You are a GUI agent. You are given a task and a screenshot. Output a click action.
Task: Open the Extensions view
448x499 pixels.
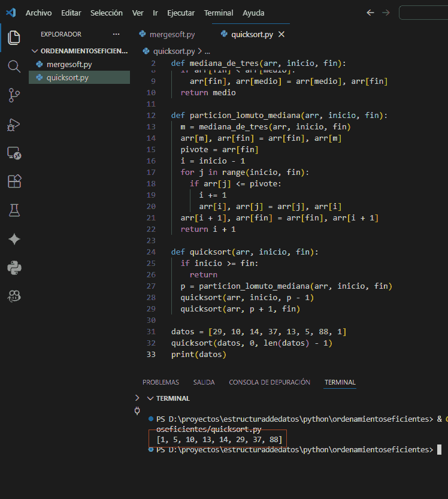(x=14, y=182)
